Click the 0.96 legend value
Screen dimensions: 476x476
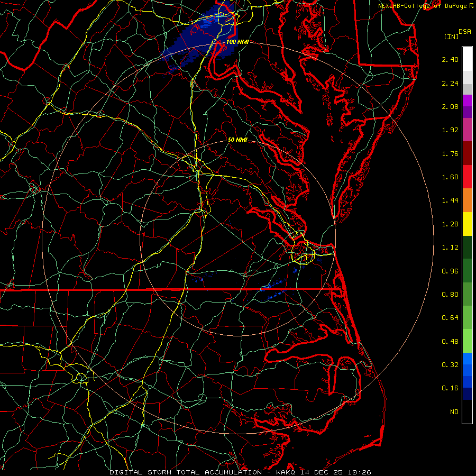[x=450, y=271]
